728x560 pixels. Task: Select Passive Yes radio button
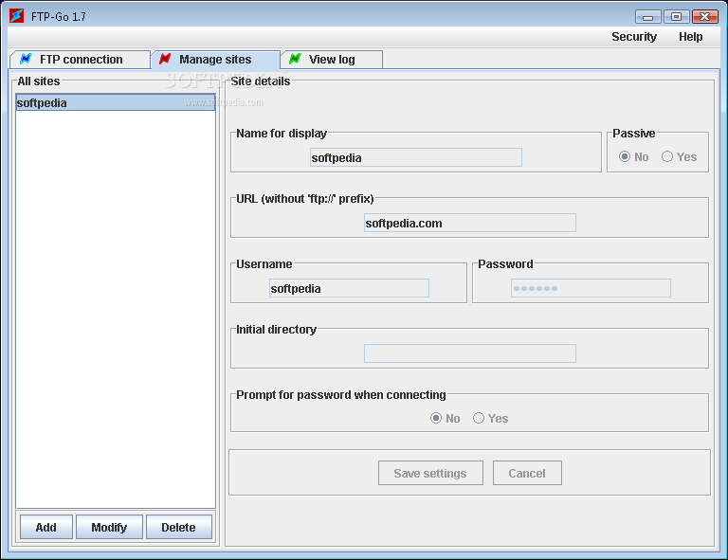pos(667,156)
